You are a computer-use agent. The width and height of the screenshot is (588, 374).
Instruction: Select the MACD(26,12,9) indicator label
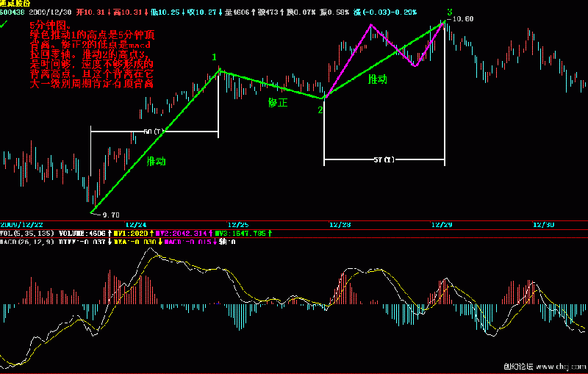pyautogui.click(x=26, y=241)
